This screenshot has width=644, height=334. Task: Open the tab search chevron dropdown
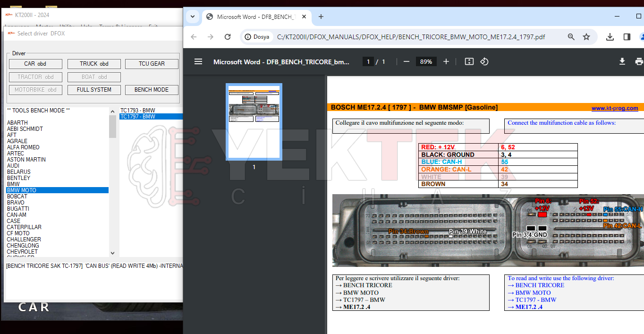tap(192, 17)
